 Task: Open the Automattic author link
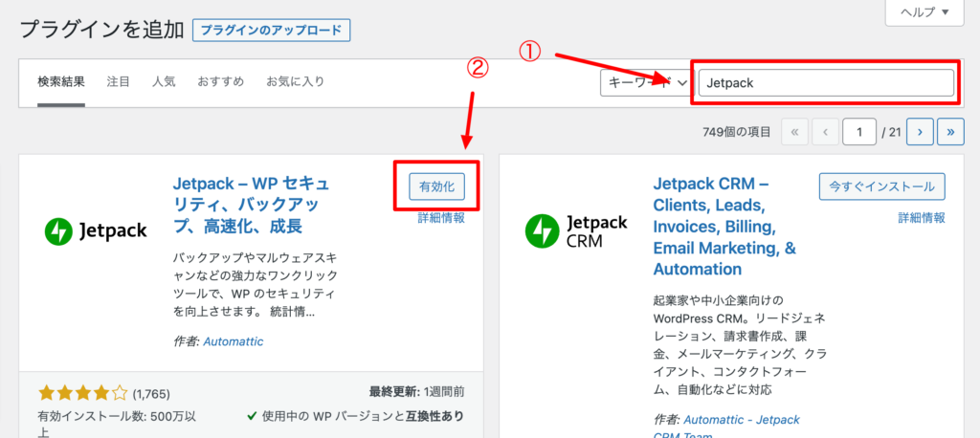click(x=234, y=341)
